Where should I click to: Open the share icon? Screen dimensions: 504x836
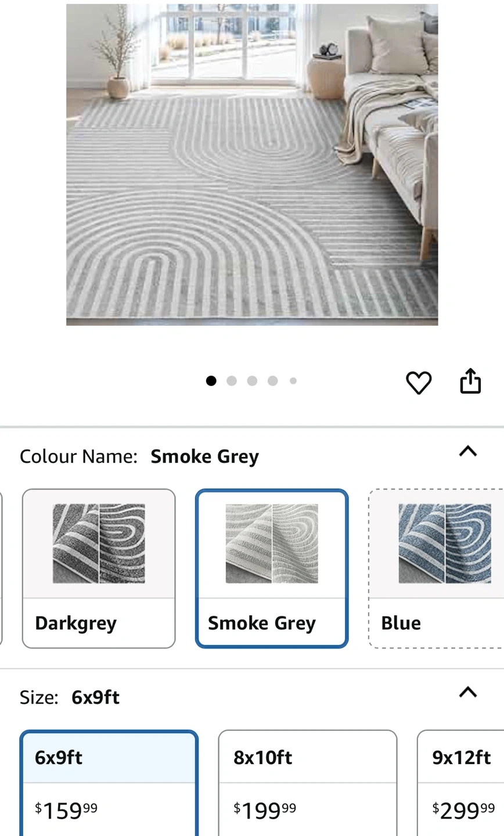470,381
